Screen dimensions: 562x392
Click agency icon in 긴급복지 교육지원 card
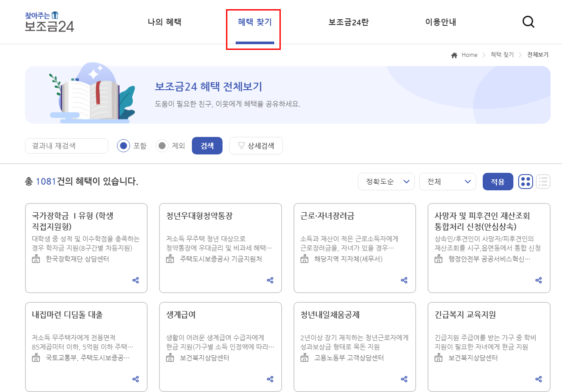[439, 358]
